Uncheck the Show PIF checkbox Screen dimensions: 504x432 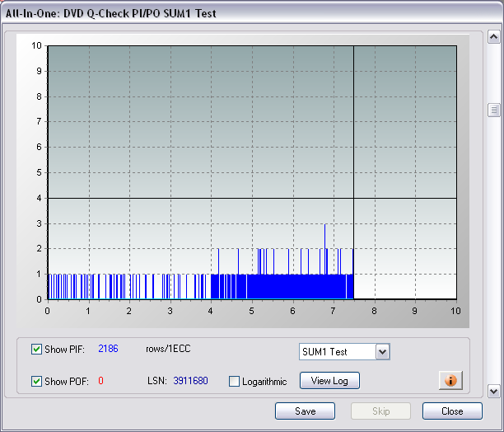point(36,349)
